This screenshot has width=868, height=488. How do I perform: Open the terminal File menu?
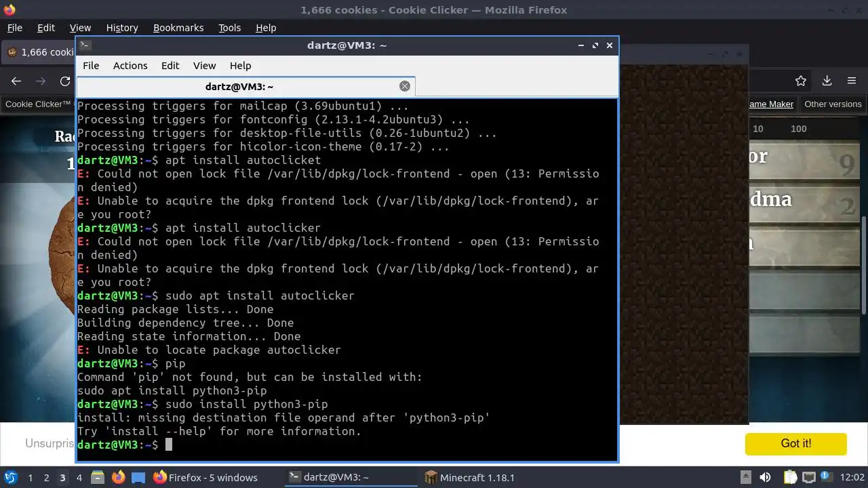(91, 66)
